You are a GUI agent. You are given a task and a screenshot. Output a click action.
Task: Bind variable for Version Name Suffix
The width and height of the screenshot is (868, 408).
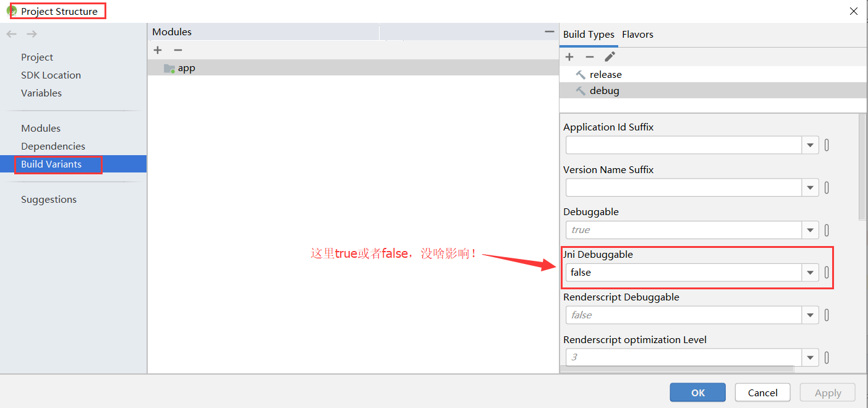pos(827,188)
